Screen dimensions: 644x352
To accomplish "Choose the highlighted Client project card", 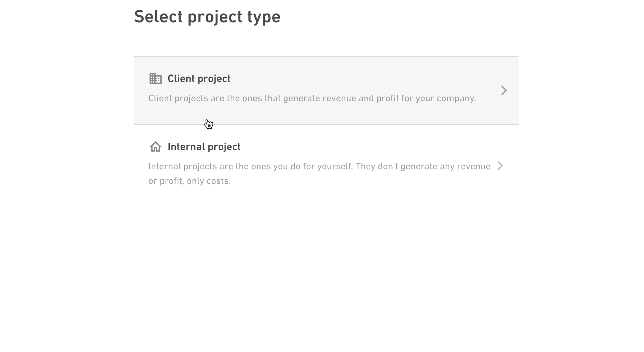I will (x=326, y=90).
